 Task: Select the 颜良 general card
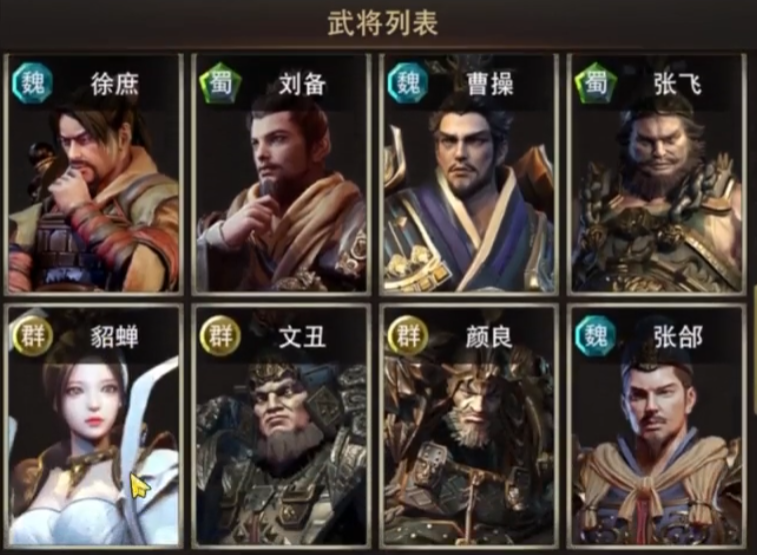469,426
